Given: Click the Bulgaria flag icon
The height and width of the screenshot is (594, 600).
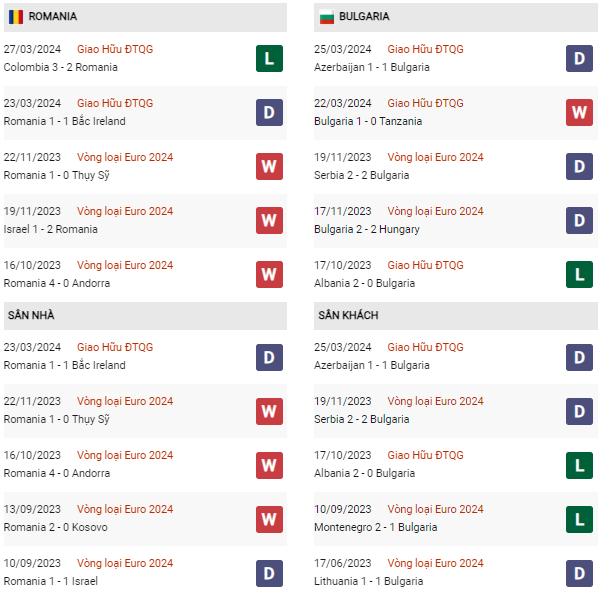Looking at the screenshot, I should tap(326, 17).
